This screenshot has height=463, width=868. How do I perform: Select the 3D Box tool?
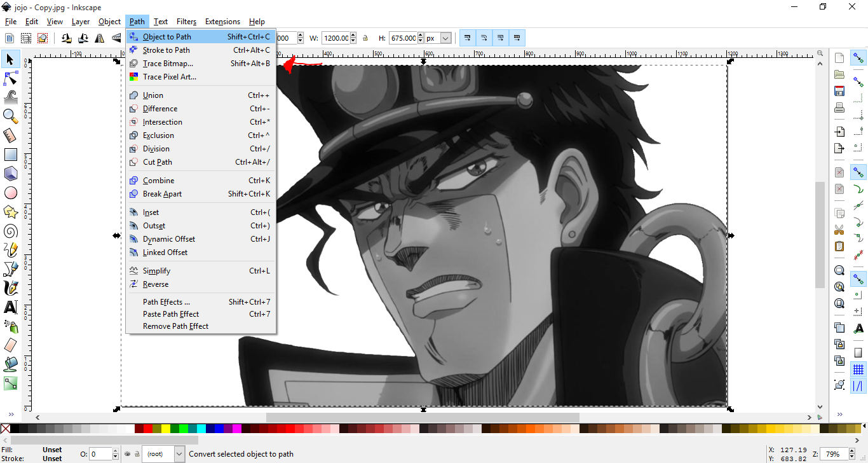[x=11, y=174]
